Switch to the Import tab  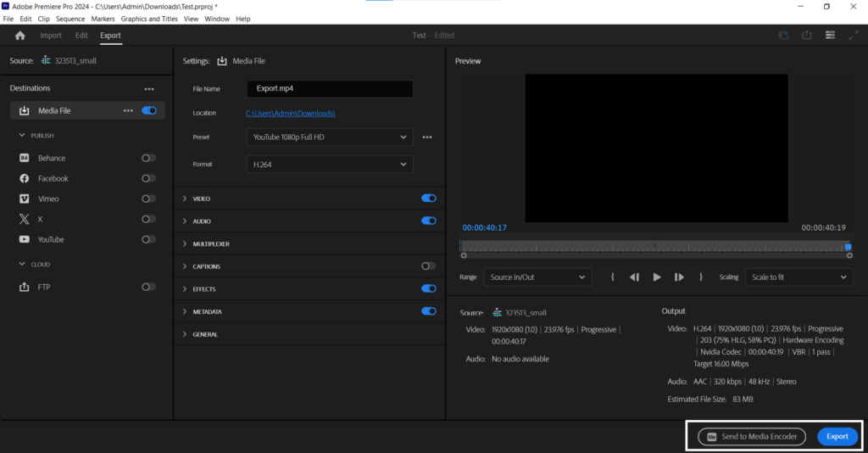pyautogui.click(x=51, y=36)
